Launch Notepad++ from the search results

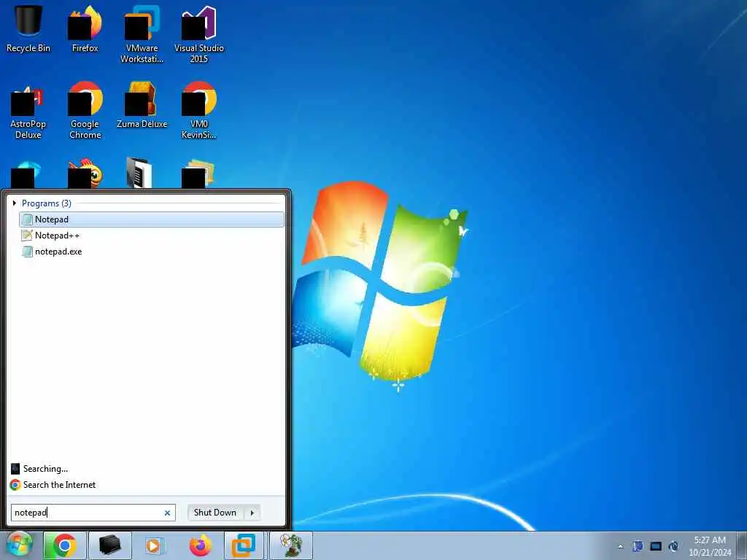click(152, 236)
